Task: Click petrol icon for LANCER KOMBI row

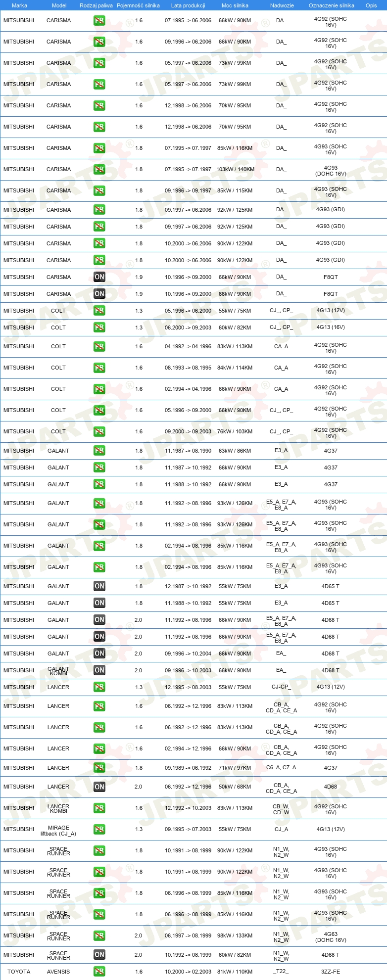Action: [99, 808]
